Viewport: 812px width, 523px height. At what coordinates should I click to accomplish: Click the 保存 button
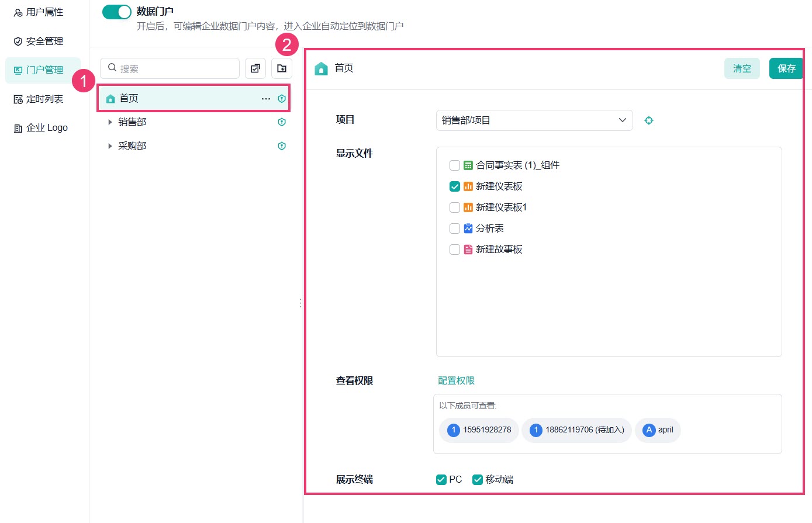click(786, 68)
